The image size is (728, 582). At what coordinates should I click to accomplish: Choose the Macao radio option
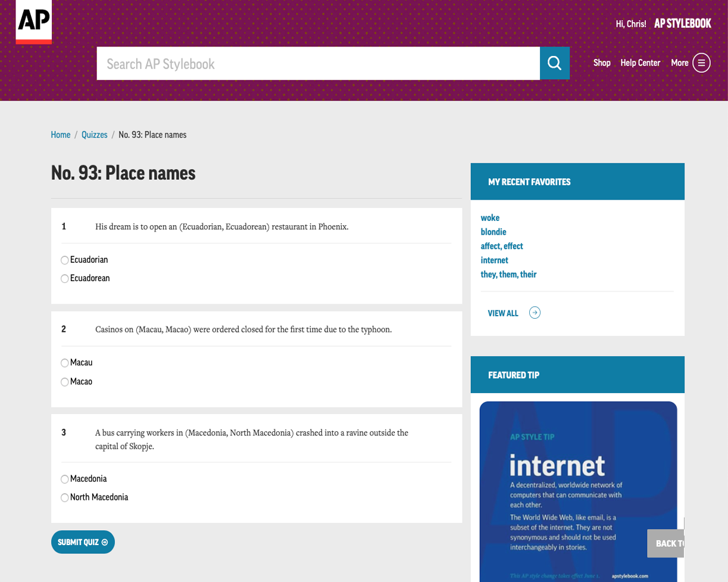tap(65, 382)
